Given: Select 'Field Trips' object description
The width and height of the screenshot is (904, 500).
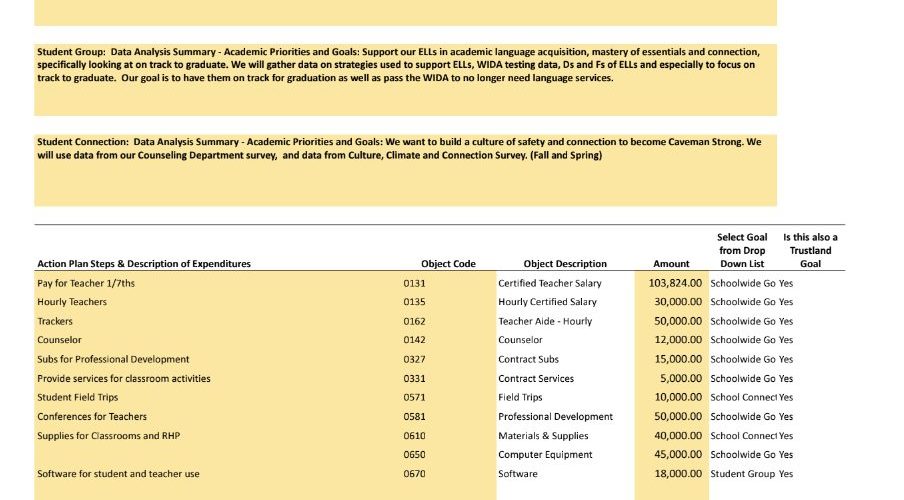Looking at the screenshot, I should pos(520,397).
